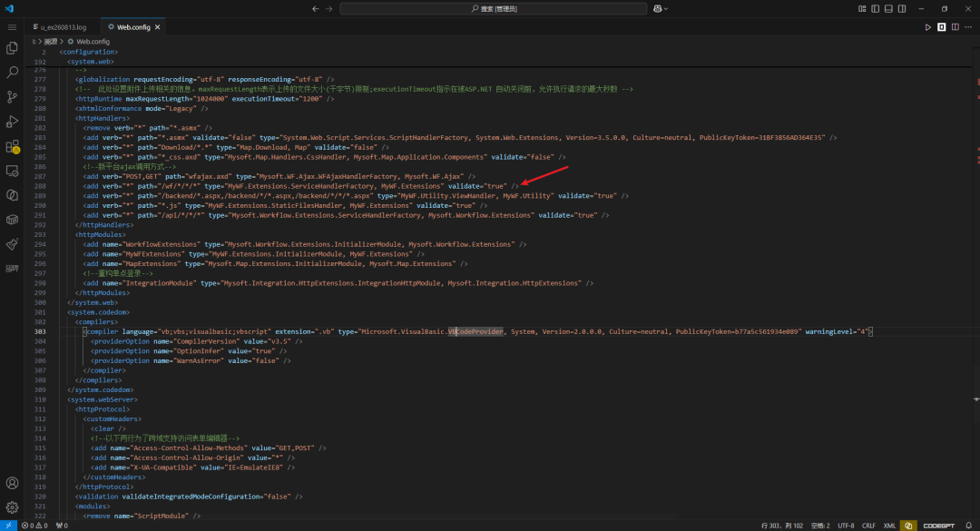Open the Accounts menu icon
Screen dimensions: 980x531
pos(12,483)
